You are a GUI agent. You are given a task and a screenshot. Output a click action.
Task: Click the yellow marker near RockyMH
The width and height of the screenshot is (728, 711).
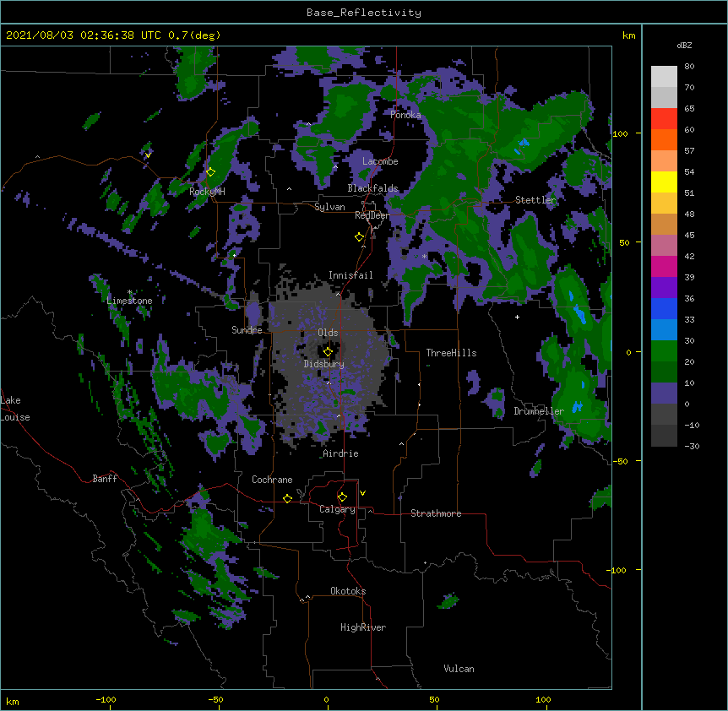pos(211,172)
